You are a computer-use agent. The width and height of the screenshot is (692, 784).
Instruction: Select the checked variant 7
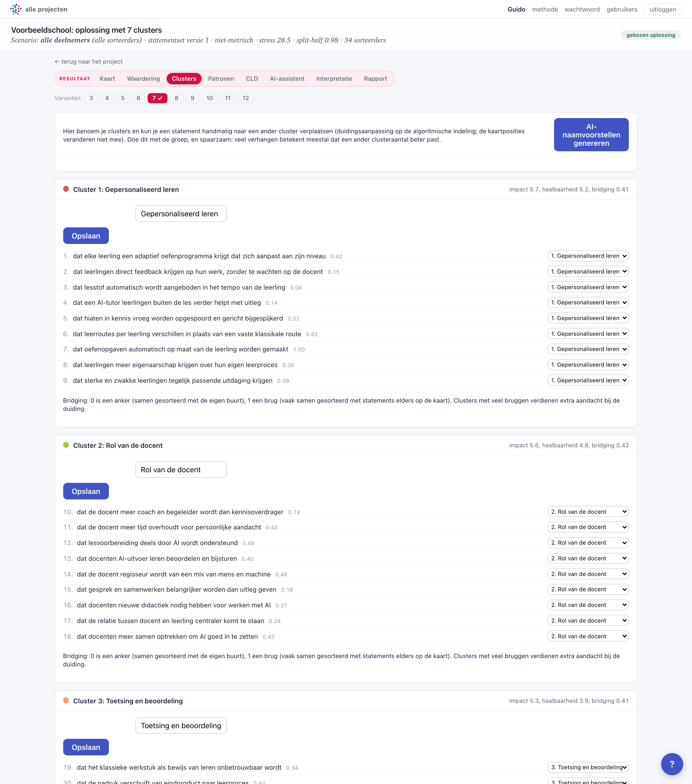point(157,98)
